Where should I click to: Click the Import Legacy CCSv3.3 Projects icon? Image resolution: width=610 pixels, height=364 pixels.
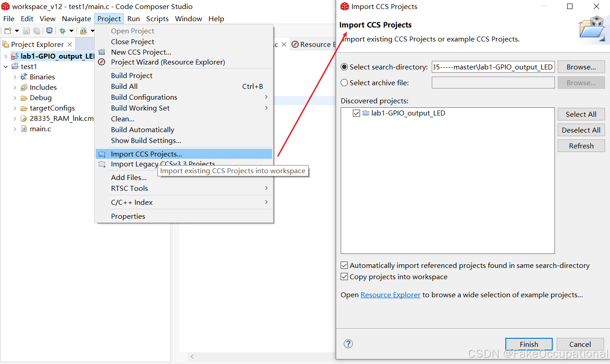tap(102, 164)
